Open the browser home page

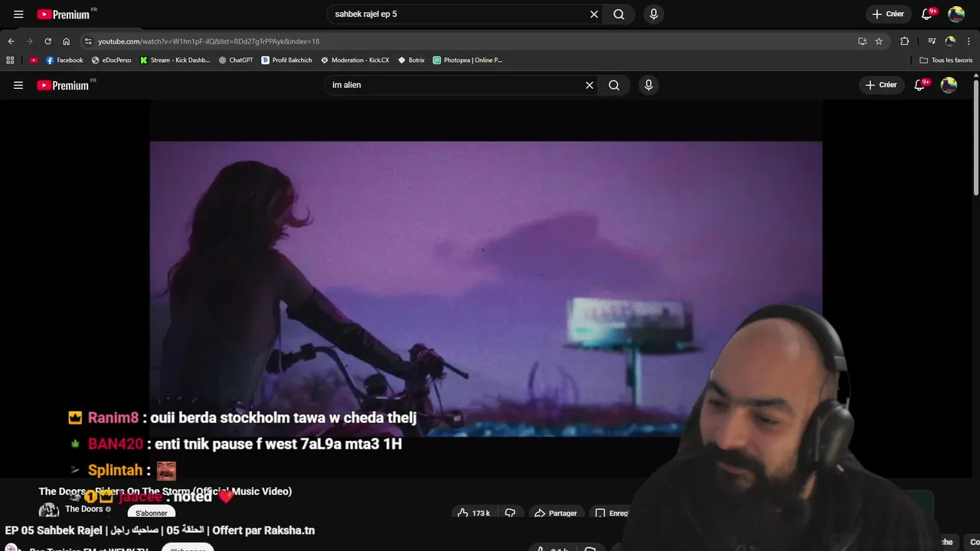(x=66, y=41)
